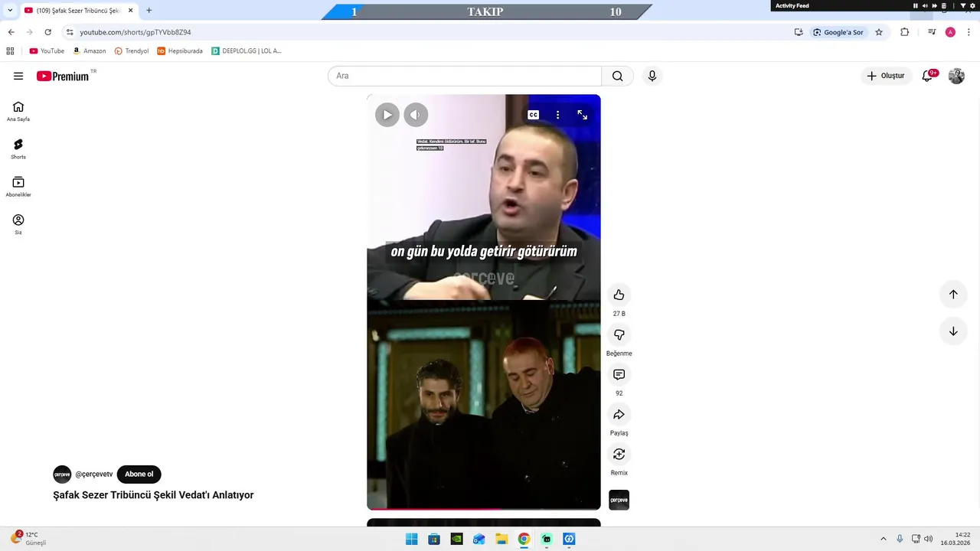Click the çerçeve channel avatar

pyautogui.click(x=62, y=474)
